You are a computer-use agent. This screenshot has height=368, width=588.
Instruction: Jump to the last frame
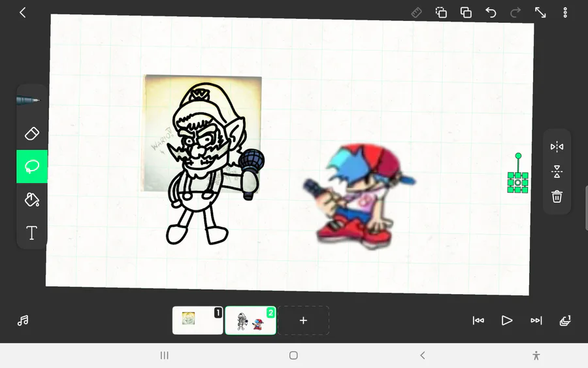[536, 320]
